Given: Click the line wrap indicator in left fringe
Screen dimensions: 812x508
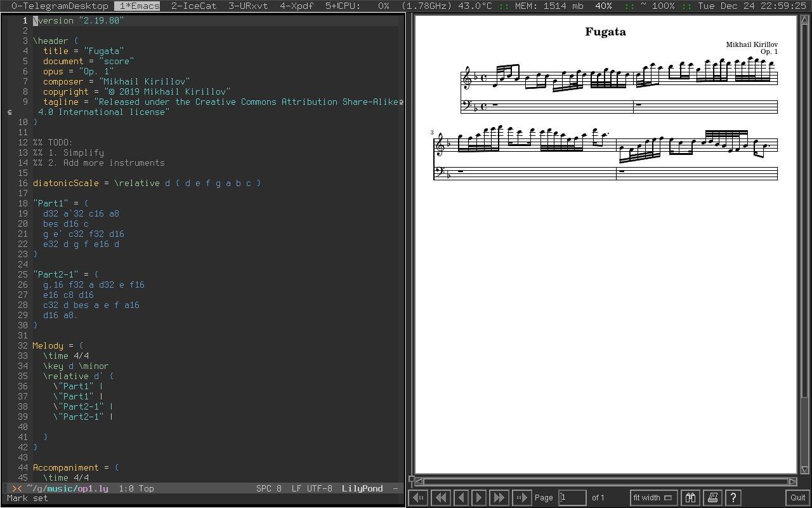Looking at the screenshot, I should (x=10, y=112).
